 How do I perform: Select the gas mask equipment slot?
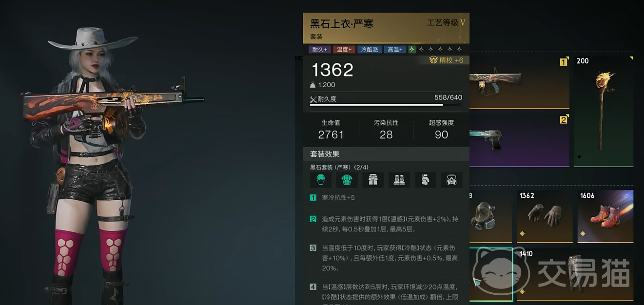[490, 216]
